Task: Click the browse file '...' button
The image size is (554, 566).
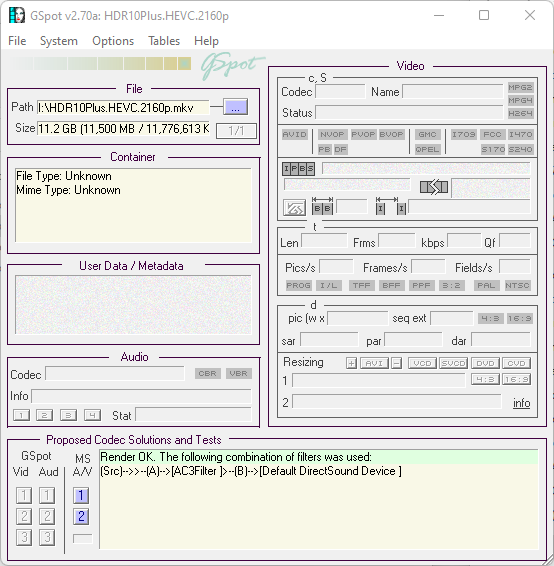Action: point(235,107)
